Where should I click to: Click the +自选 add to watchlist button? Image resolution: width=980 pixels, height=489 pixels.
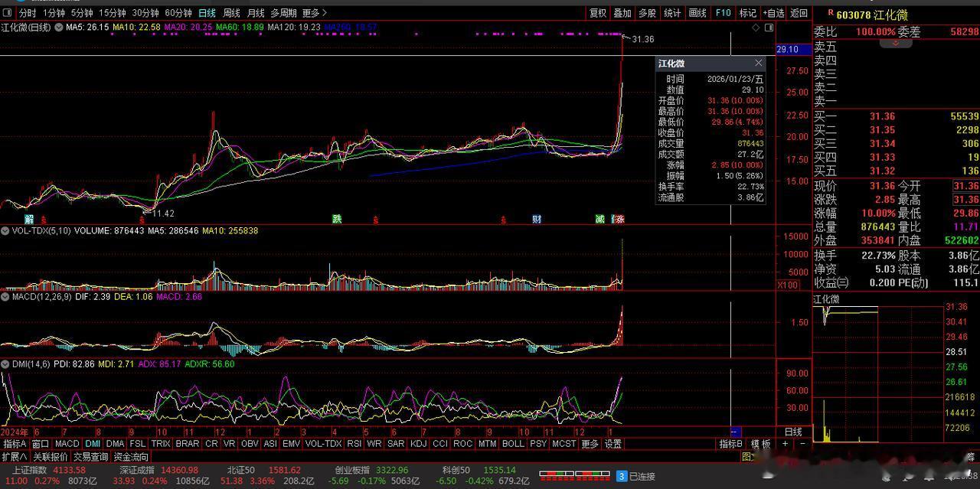click(773, 13)
